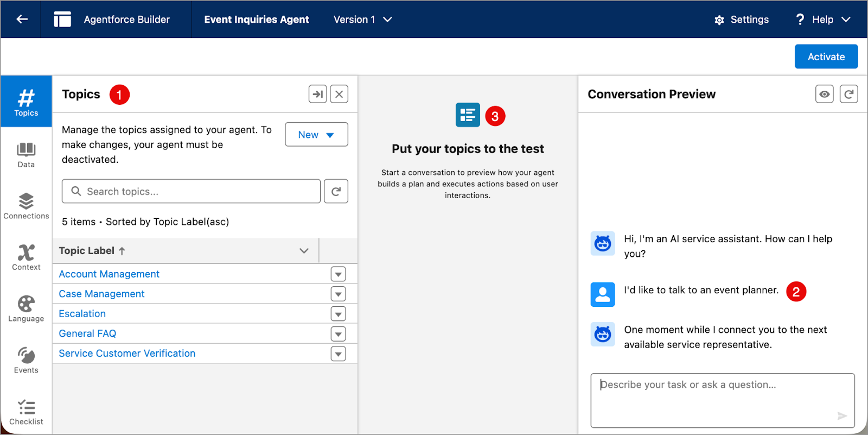Click the Search topics input field
868x435 pixels.
coord(191,191)
